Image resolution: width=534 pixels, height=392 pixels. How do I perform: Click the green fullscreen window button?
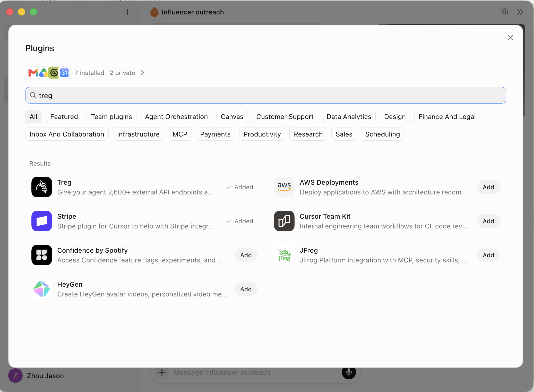pyautogui.click(x=33, y=12)
